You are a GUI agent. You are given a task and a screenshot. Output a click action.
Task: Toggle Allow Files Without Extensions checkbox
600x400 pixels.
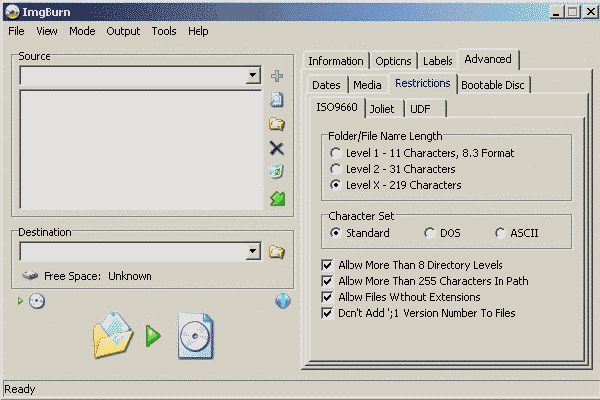327,297
